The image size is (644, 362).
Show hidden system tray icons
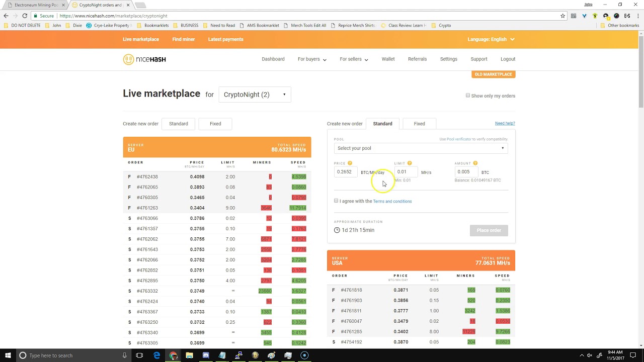(582, 355)
